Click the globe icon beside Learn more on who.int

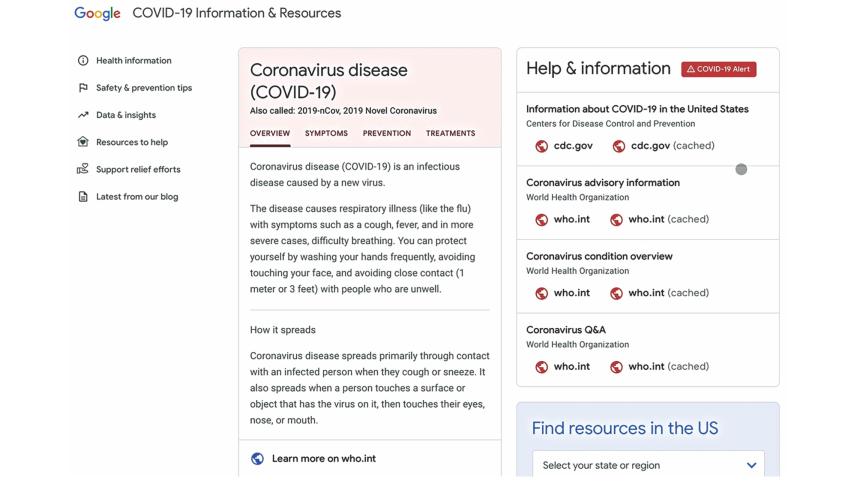tap(257, 459)
